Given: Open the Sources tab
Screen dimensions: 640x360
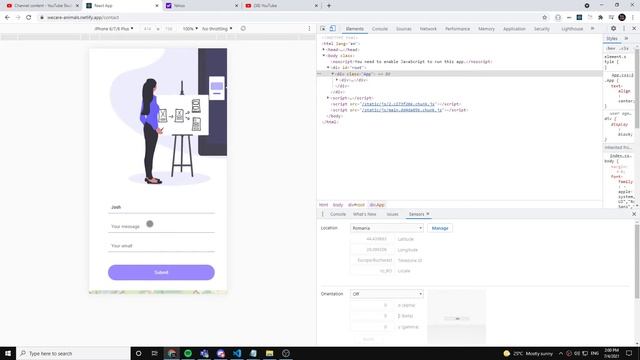Looking at the screenshot, I should (x=404, y=29).
